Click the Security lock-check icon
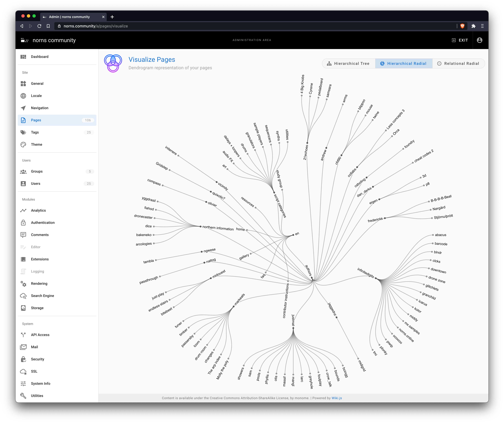Screen dimensions: 504x423 [x=23, y=359]
